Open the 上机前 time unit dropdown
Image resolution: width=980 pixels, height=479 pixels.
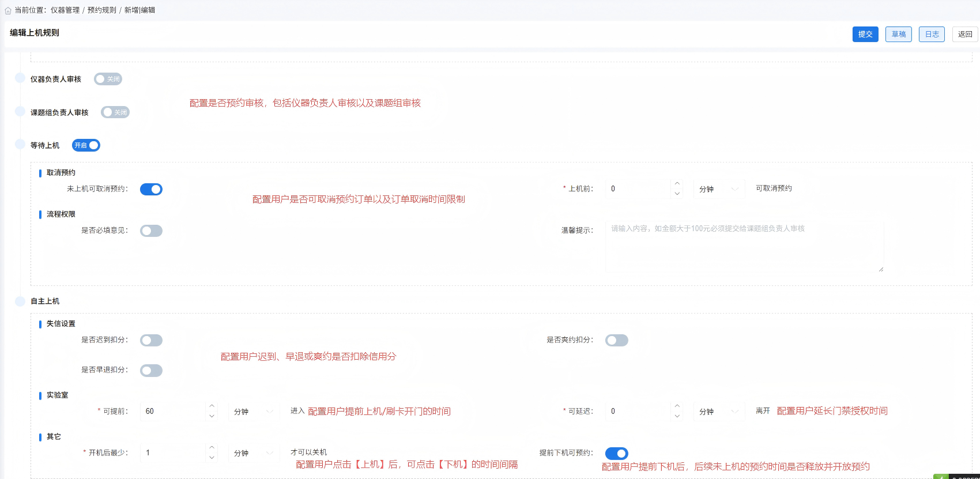coord(718,189)
